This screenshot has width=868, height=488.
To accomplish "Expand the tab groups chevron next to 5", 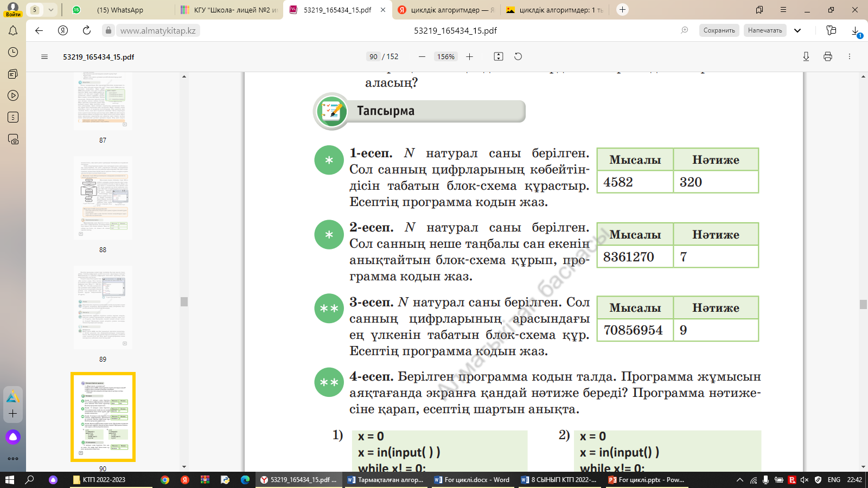I will pos(50,10).
